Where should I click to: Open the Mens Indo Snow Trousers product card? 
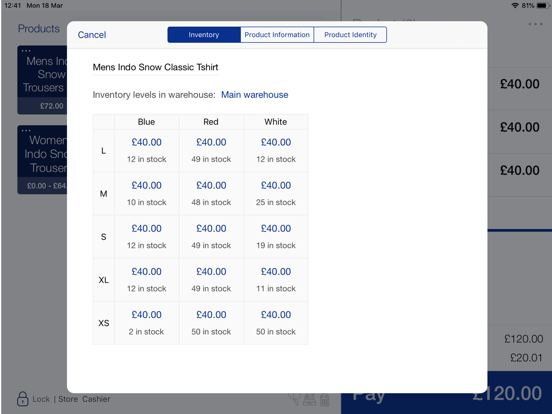(42, 80)
